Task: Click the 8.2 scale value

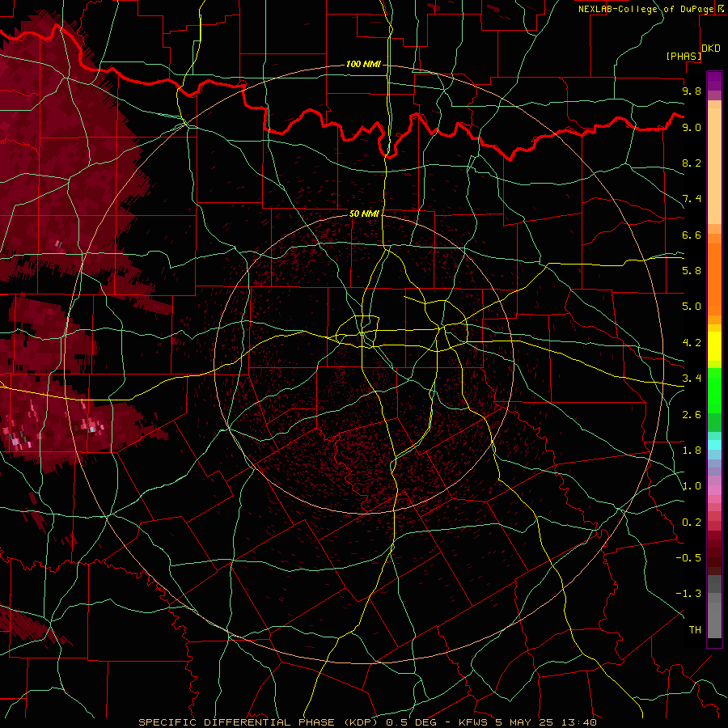Action: pyautogui.click(x=692, y=163)
